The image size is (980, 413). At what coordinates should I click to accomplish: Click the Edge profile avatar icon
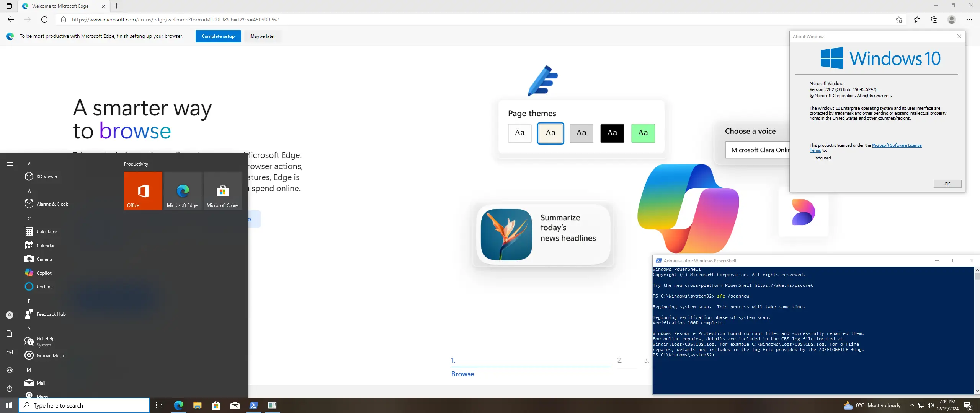pos(951,20)
